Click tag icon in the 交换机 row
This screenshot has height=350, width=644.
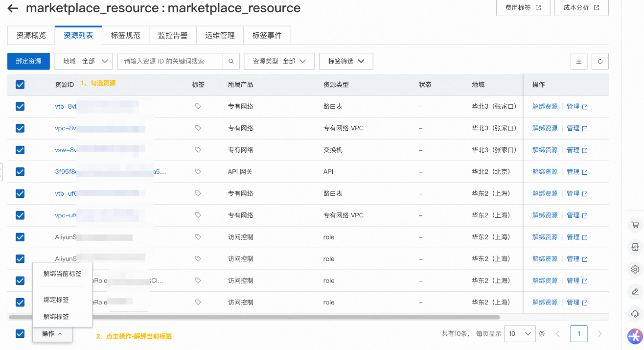click(198, 150)
